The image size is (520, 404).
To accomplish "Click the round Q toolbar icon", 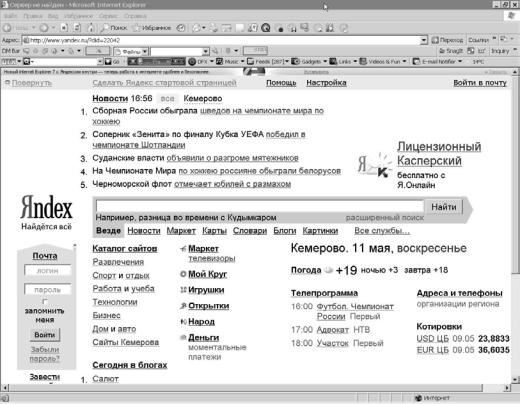I will (266, 28).
